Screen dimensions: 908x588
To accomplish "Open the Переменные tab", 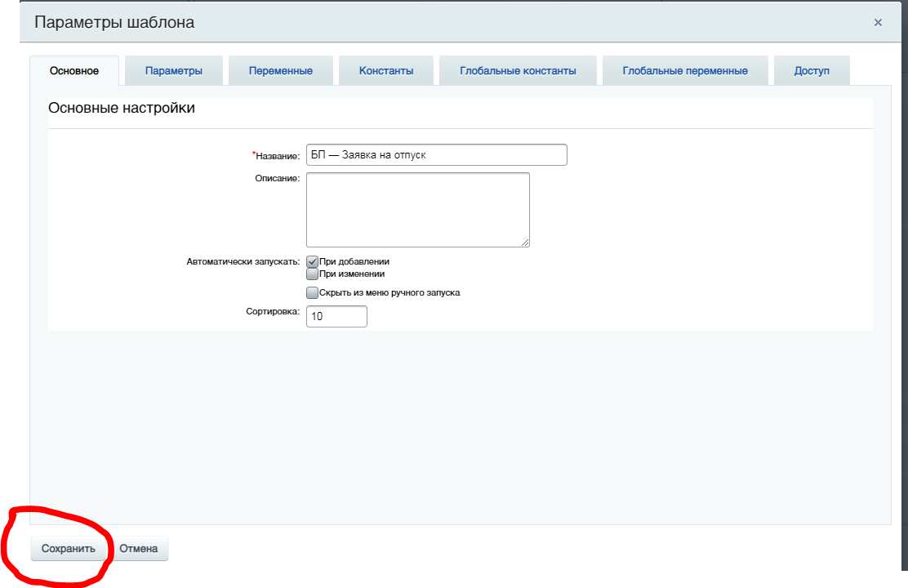I will click(281, 71).
